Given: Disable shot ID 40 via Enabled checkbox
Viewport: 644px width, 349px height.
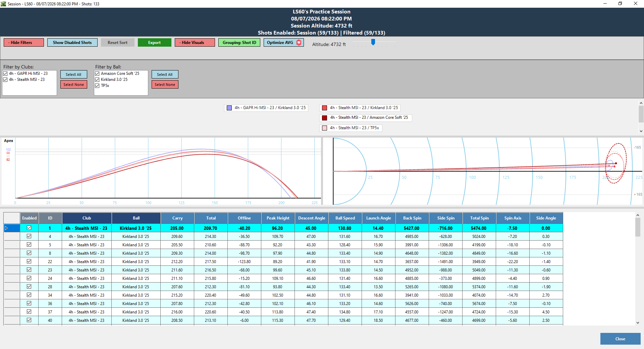Looking at the screenshot, I should 29,320.
